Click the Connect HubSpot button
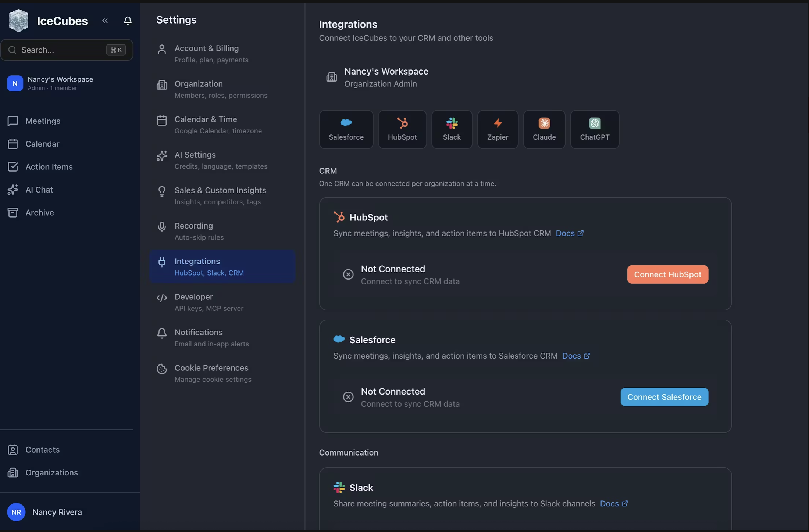 coord(667,274)
